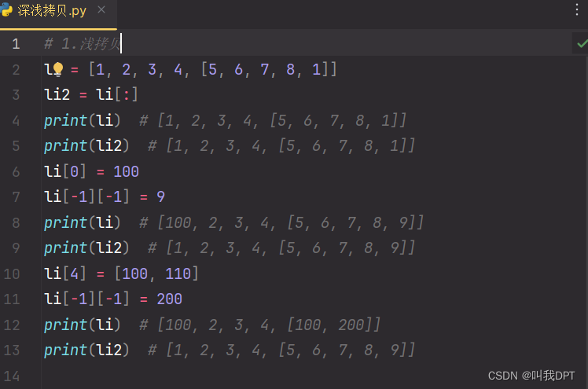This screenshot has width=588, height=389.
Task: Click print(li) on line 8
Action: pos(82,222)
